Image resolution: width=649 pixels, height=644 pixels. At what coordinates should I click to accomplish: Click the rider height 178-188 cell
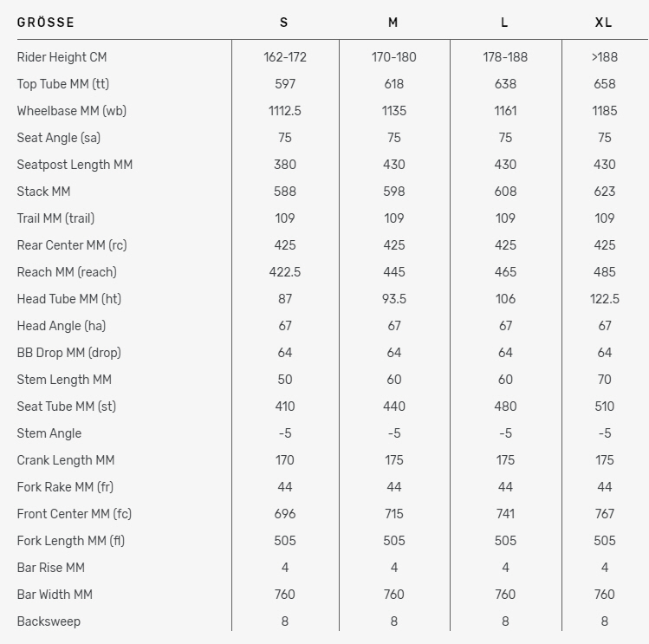[x=505, y=57]
